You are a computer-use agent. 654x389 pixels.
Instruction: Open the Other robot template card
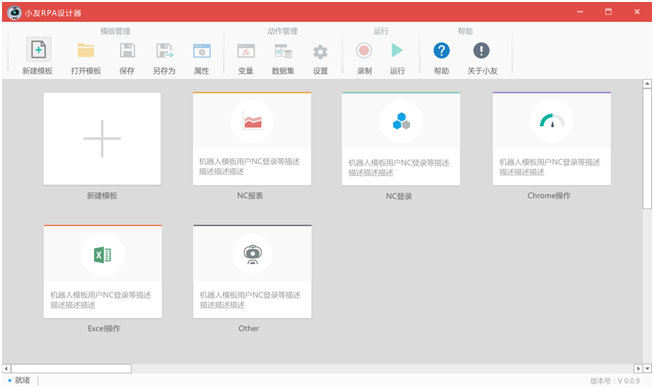point(252,271)
